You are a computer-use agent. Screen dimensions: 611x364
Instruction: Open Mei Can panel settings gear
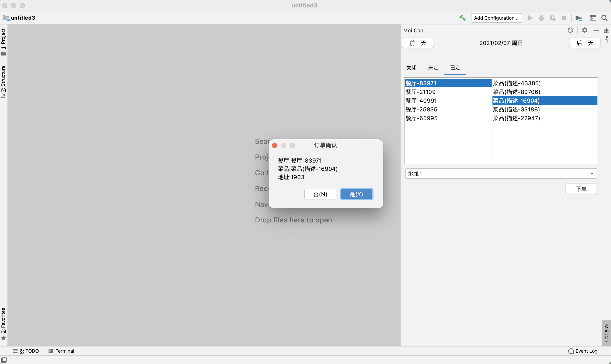[x=585, y=30]
